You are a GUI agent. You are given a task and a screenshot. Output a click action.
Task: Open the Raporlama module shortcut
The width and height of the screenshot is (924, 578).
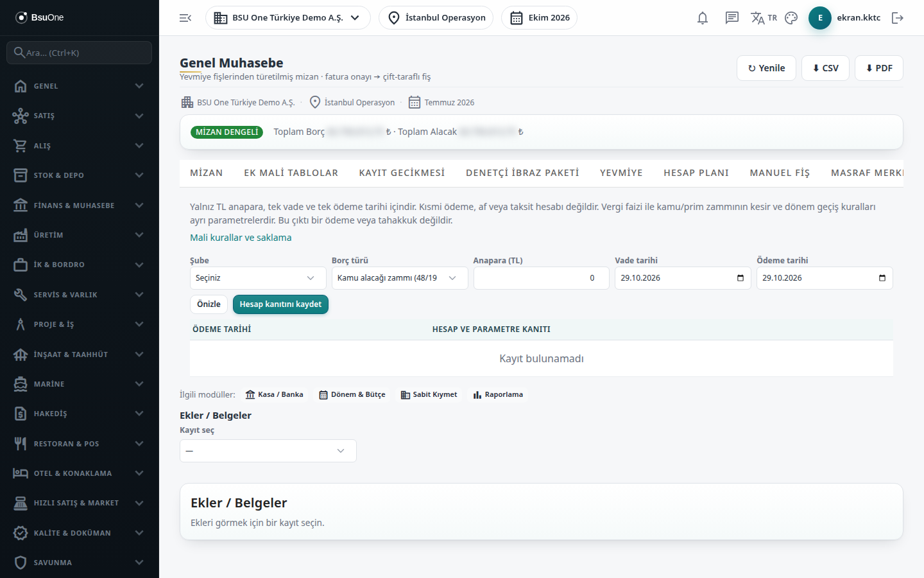tap(498, 394)
